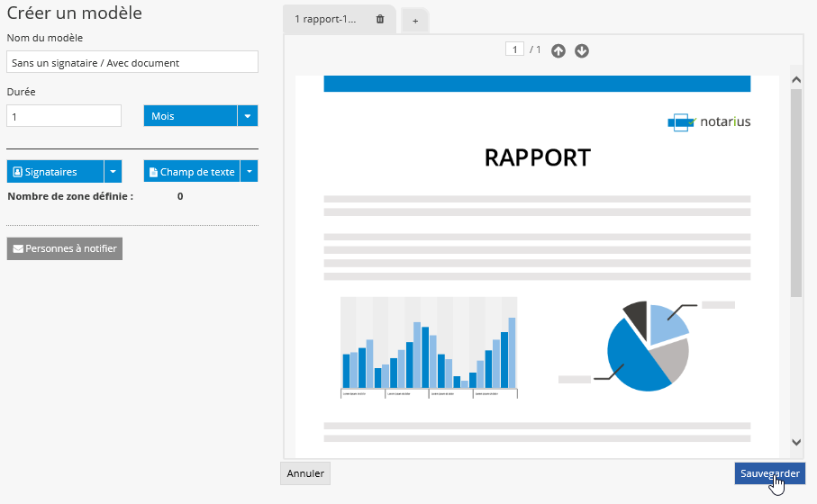Screen dimensions: 817x504
Task: Click the Champ de texte button
Action: tap(192, 172)
